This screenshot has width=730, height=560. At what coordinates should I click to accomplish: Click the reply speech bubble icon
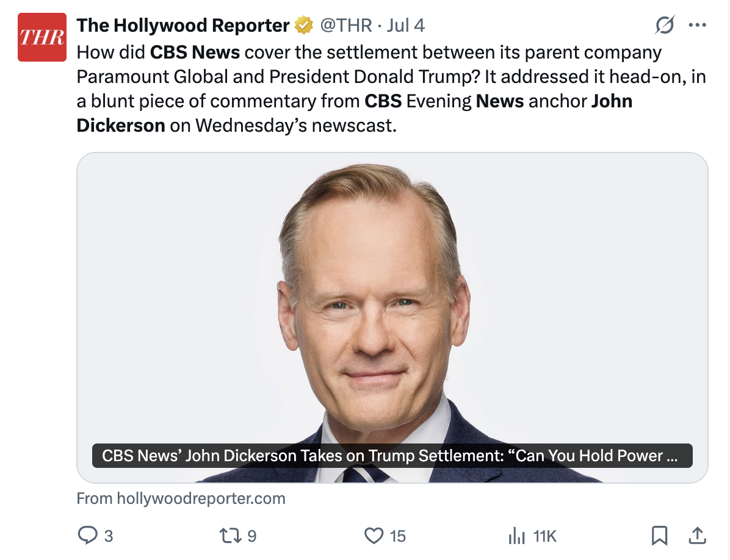[87, 536]
